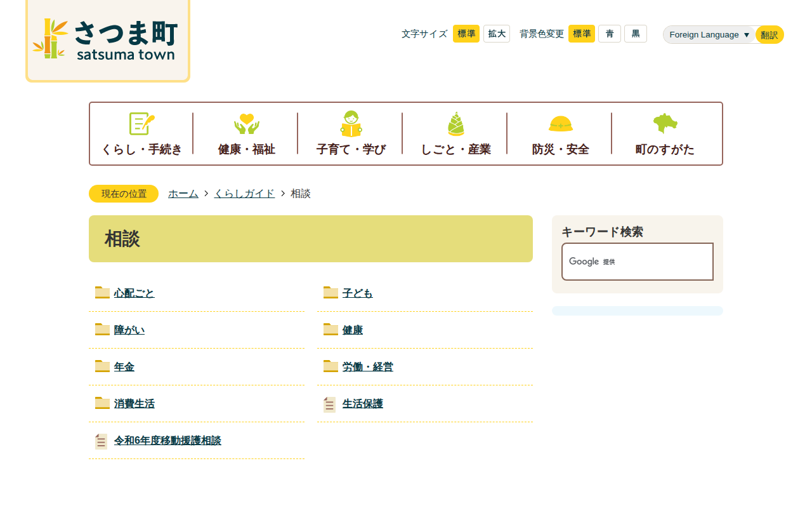Open the くらし・手続き menu
Viewport: 812px width, 508px height.
tap(142, 133)
